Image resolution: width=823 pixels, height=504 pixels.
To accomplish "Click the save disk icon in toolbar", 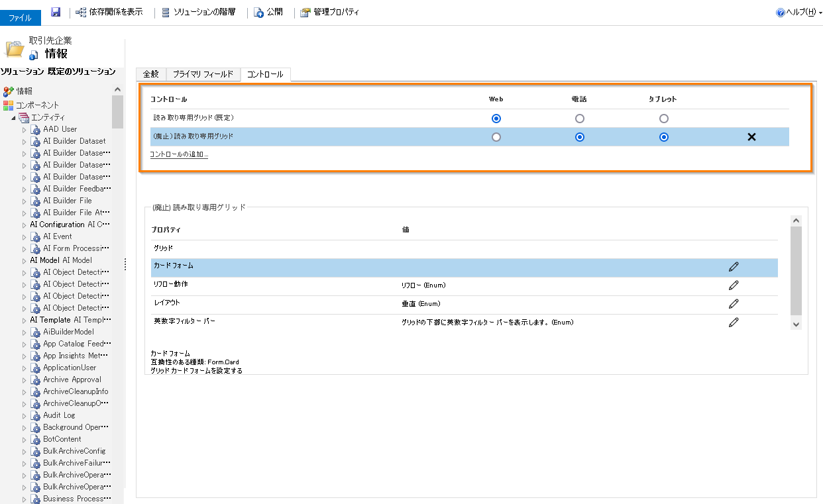I will coord(56,12).
